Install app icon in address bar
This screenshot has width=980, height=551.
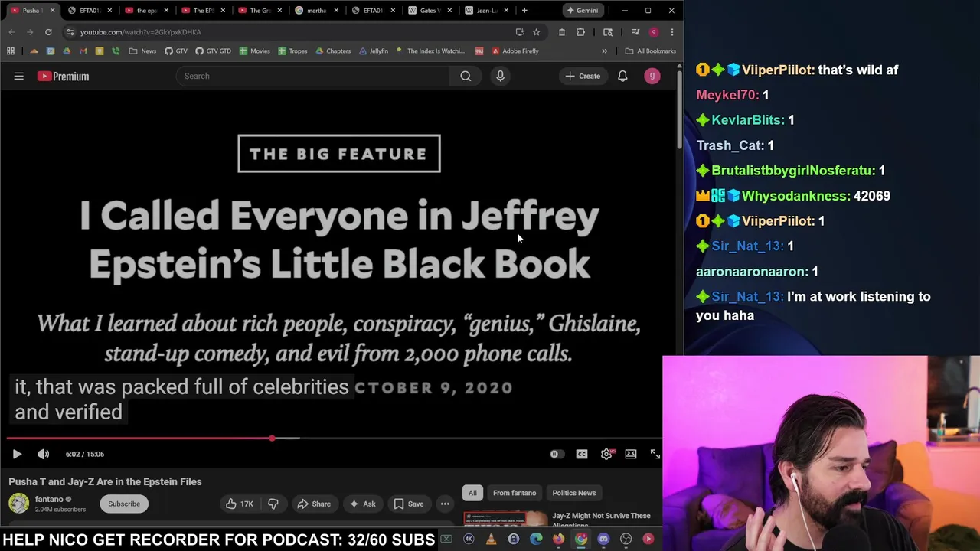pos(520,32)
